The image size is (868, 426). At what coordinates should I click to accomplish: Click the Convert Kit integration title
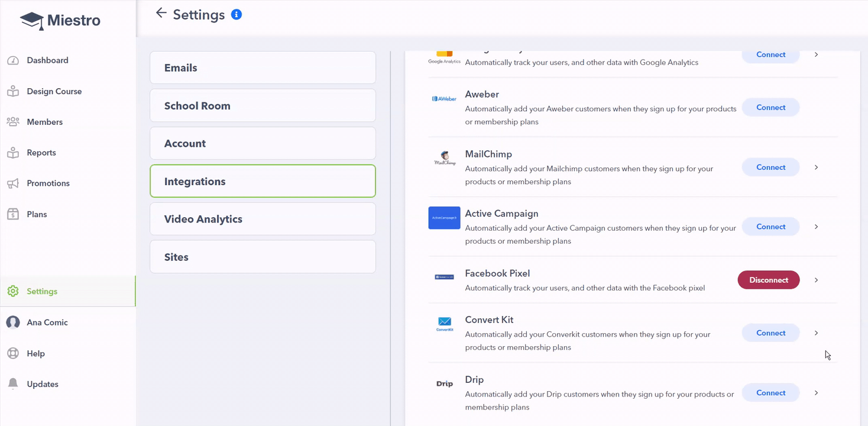coord(489,320)
